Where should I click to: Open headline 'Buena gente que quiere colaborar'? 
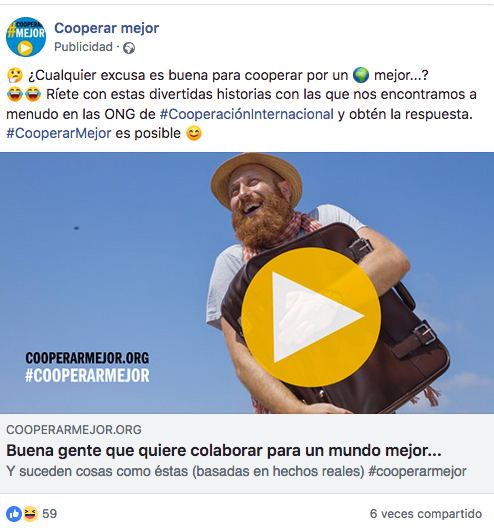click(x=224, y=451)
